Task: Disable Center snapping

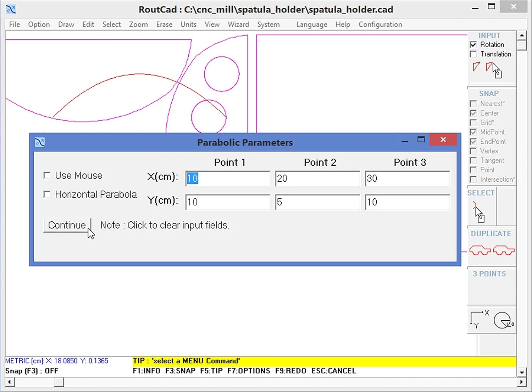Action: [473, 113]
